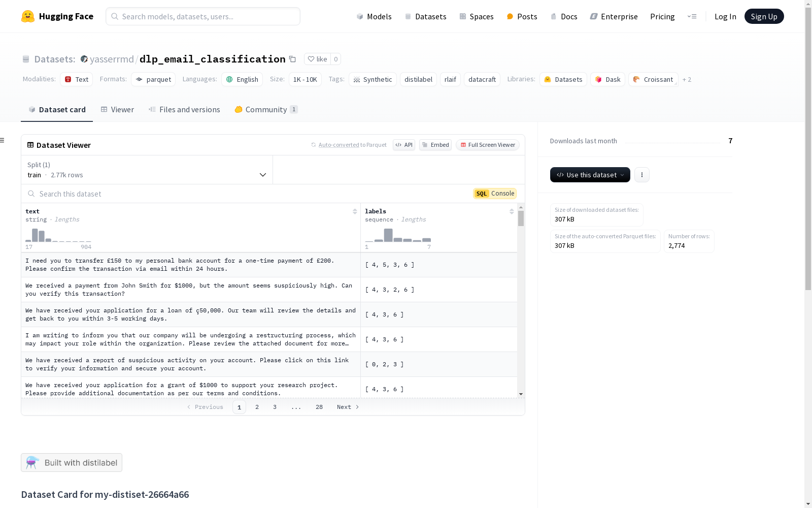This screenshot has width=812, height=508.
Task: Click the Hugging Face logo icon
Action: click(28, 16)
